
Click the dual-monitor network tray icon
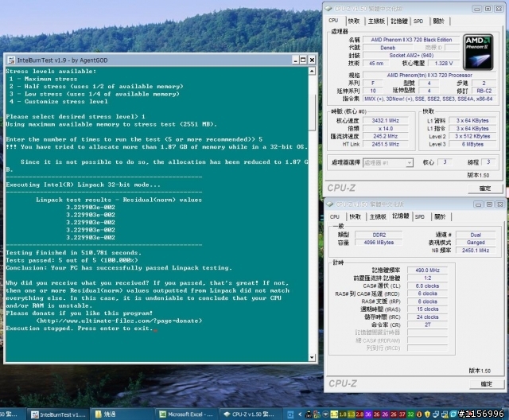coord(436,414)
